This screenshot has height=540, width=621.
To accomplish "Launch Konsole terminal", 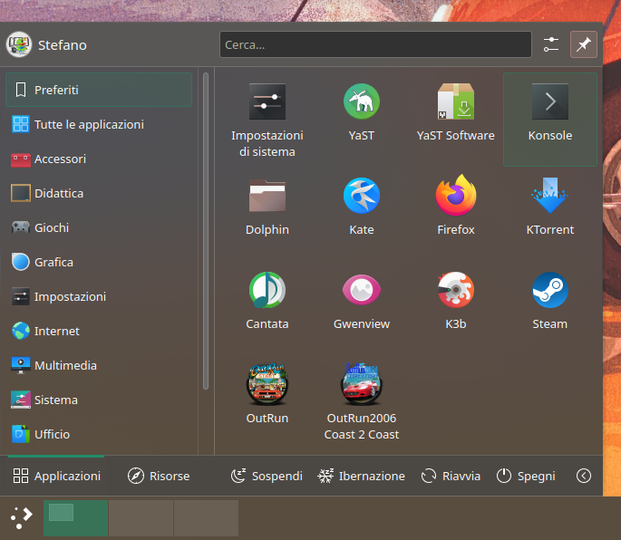I will pos(550,119).
